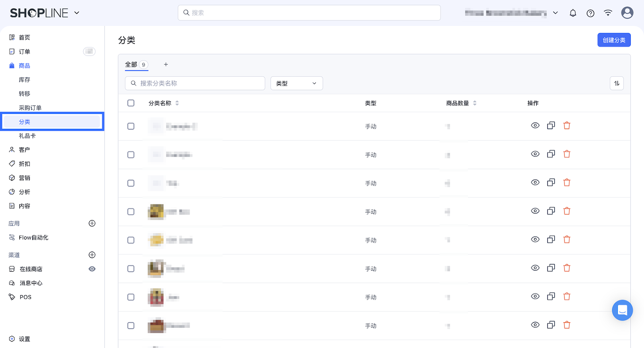Open 折扣 discounts tag icon
Screen dimensions: 644x348
(x=12, y=164)
